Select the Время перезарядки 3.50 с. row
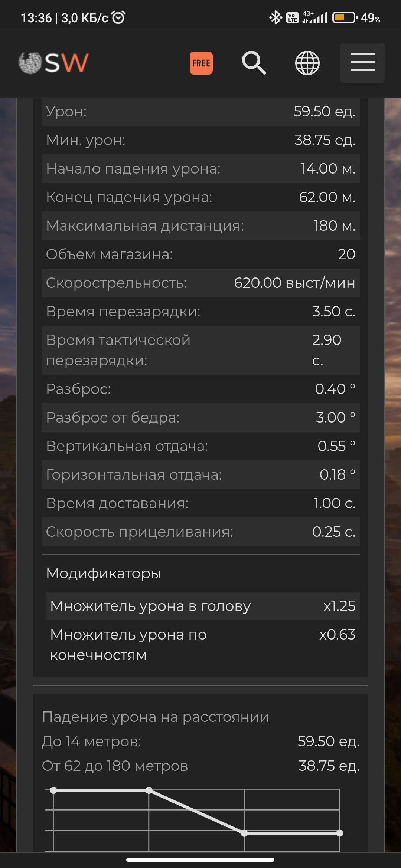The width and height of the screenshot is (401, 868). coord(200,311)
